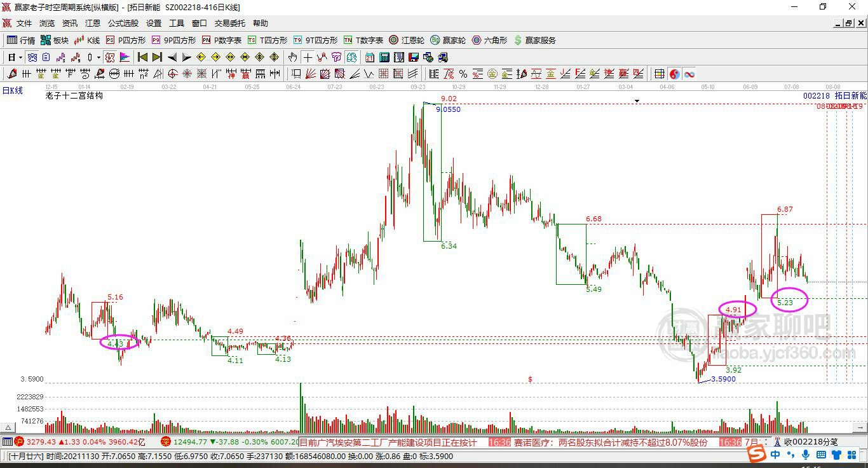Screen dimensions: 868x468
Task: Click the yin-yang taiji icon
Action: tap(674, 74)
